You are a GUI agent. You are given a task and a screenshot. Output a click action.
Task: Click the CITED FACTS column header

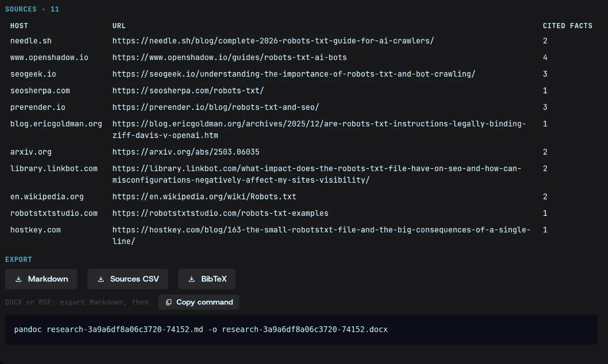pos(568,26)
